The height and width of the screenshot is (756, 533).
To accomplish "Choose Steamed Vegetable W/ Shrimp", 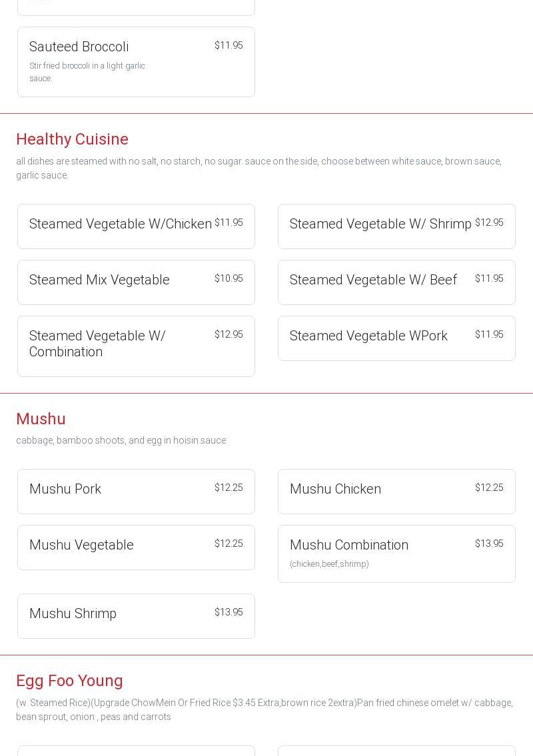I will click(396, 226).
